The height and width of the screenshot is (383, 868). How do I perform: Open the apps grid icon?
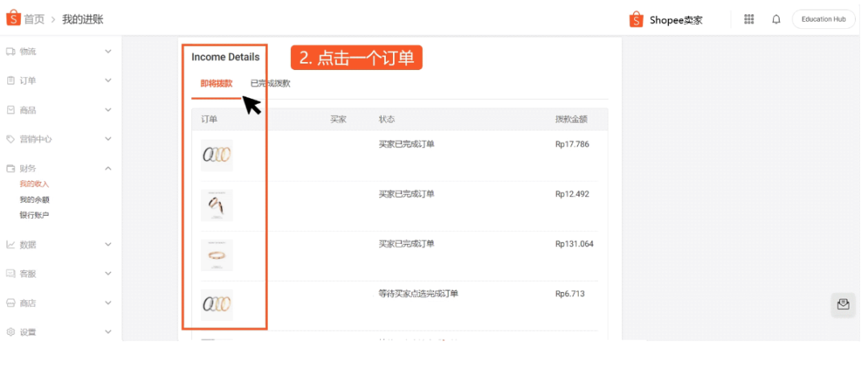coord(749,19)
